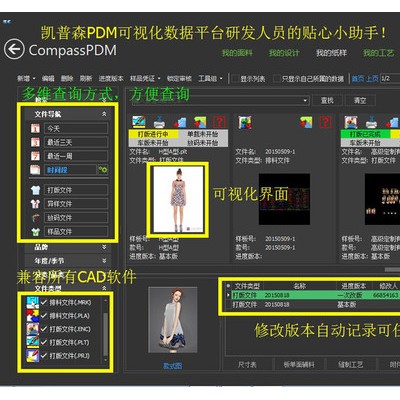Toggle the 只显示自己所属的数据 checkbox
Viewport: 400px width, 400px height.
(x=276, y=79)
